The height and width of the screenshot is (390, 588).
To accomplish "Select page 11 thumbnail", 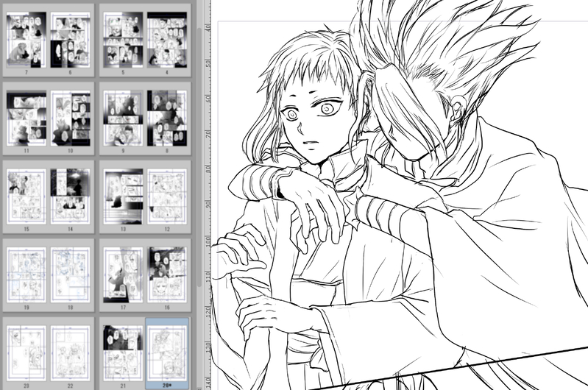I will tap(26, 118).
